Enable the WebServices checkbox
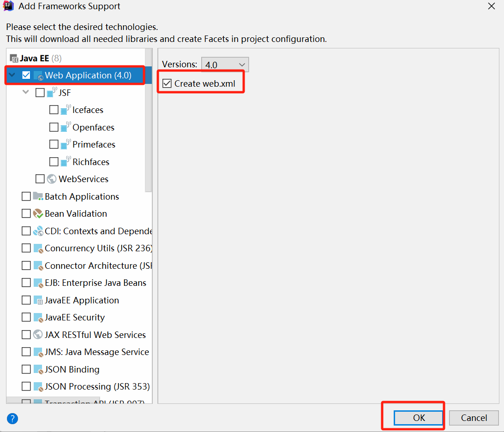 pos(40,179)
